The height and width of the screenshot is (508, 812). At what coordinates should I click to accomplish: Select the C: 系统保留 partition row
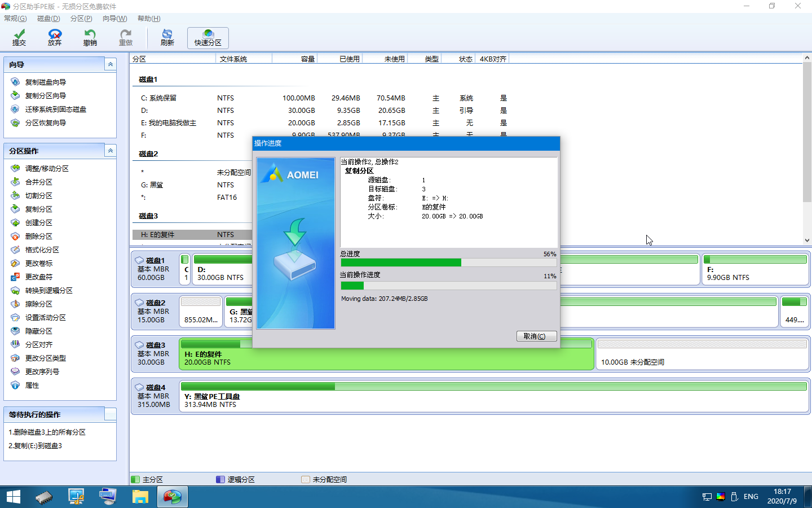pyautogui.click(x=324, y=98)
